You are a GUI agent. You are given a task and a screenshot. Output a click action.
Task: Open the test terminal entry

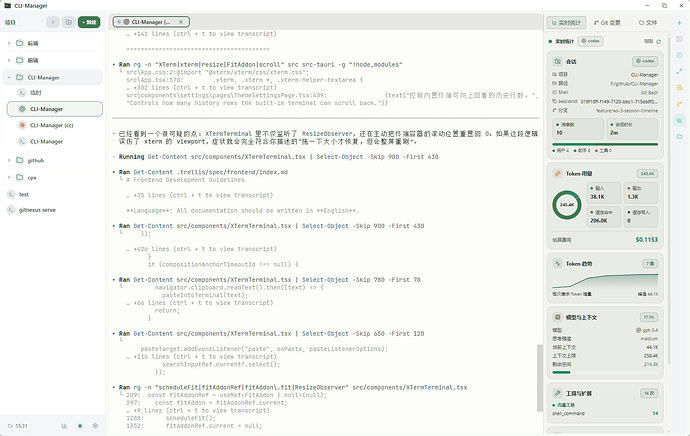[x=24, y=194]
